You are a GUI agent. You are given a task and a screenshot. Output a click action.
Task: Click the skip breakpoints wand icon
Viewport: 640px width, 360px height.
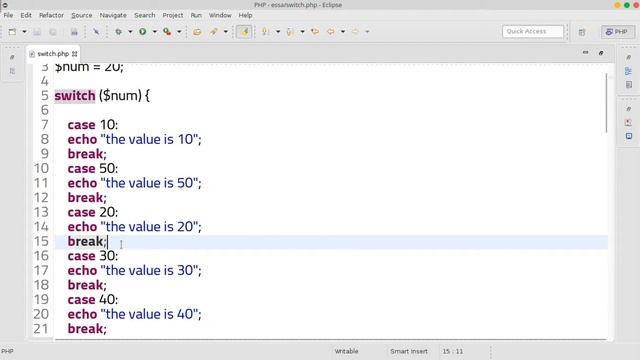click(96, 31)
